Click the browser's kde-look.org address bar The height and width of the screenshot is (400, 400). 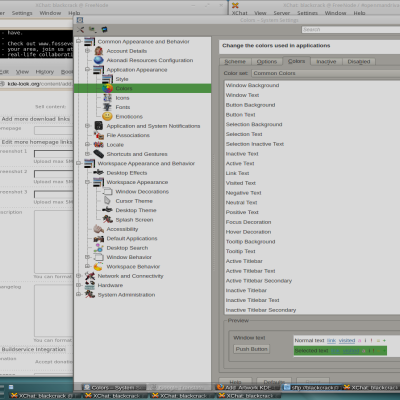coord(37,84)
